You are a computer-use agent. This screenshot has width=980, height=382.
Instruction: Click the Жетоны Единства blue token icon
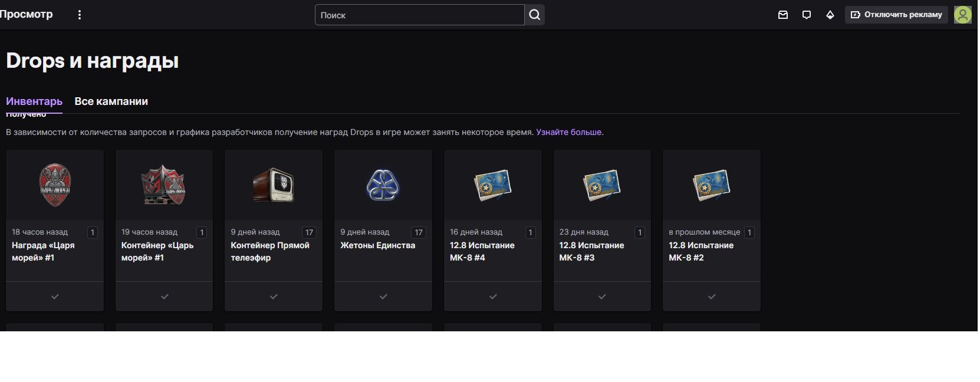pyautogui.click(x=383, y=185)
